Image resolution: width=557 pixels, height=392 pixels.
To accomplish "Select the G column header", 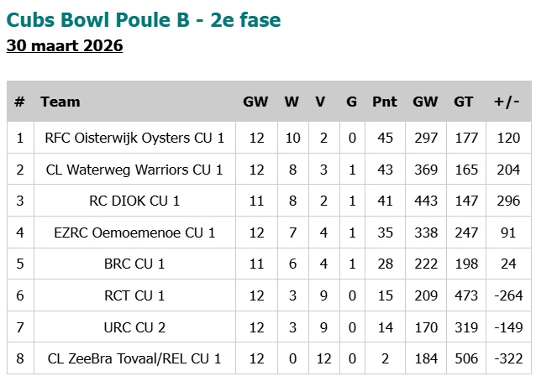I will [x=351, y=102].
